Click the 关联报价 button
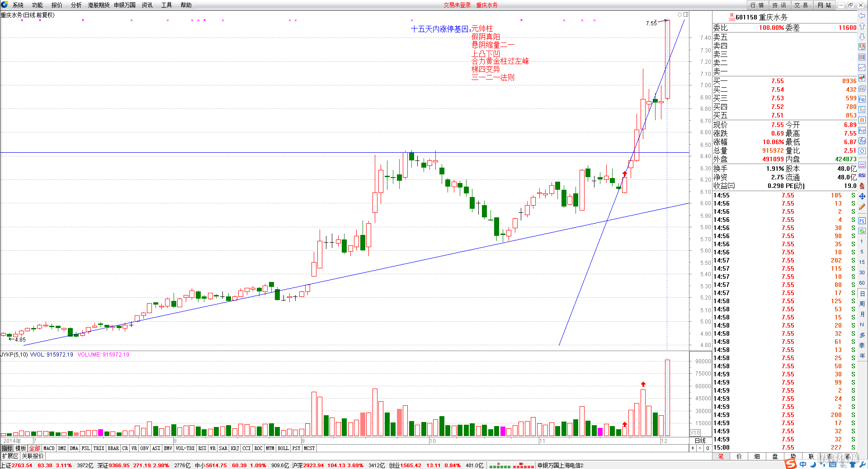Viewport: 868px width, 469px height. pos(33,456)
